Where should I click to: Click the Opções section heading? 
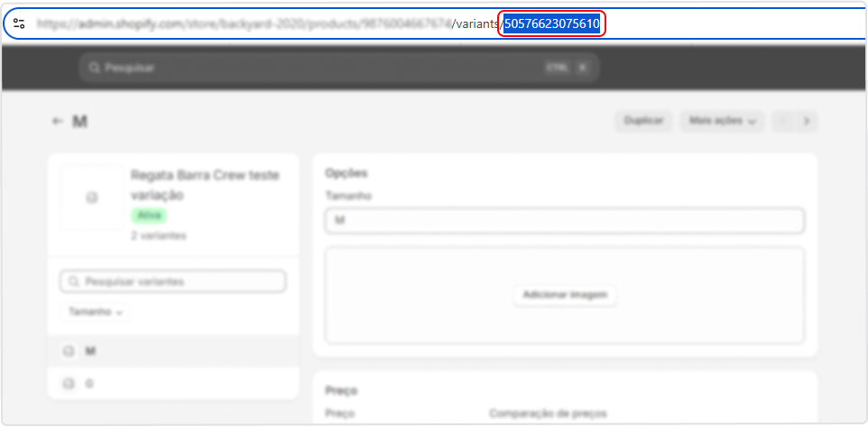click(346, 172)
